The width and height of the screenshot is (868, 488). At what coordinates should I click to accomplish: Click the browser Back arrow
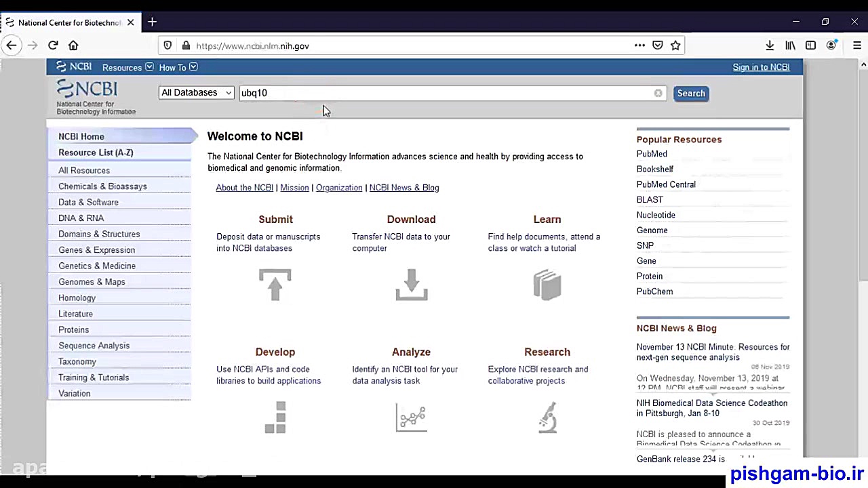click(12, 45)
